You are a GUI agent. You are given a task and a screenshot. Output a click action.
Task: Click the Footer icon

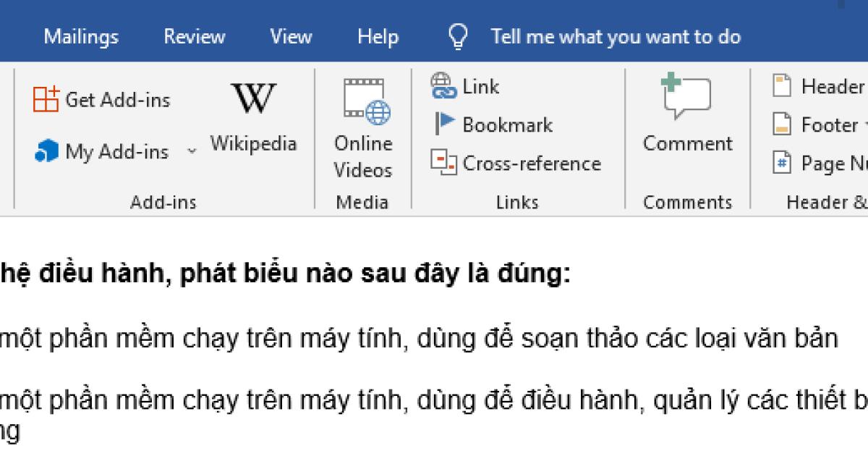tap(781, 124)
